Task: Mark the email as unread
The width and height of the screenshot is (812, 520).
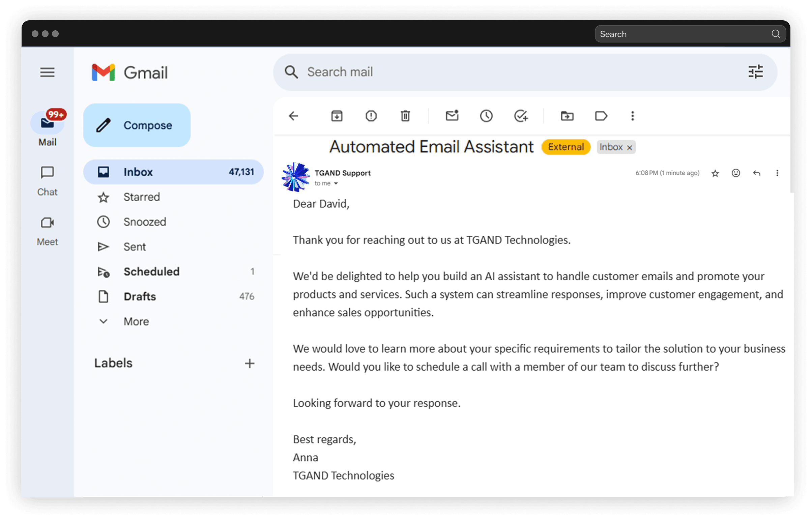Action: [452, 115]
